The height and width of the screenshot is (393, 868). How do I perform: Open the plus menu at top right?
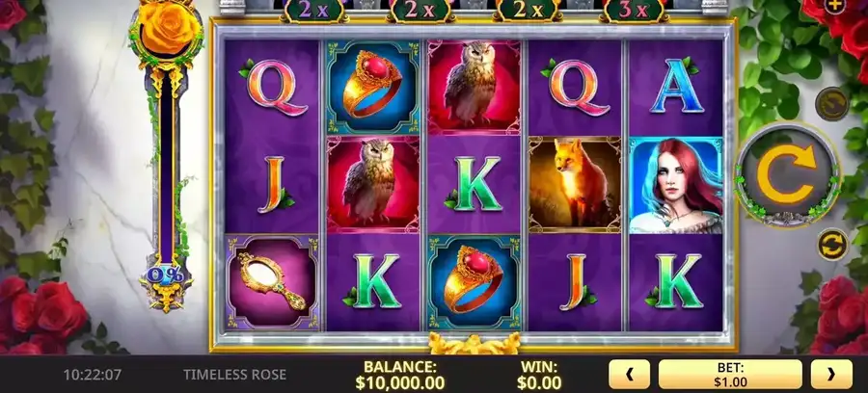[x=834, y=6]
